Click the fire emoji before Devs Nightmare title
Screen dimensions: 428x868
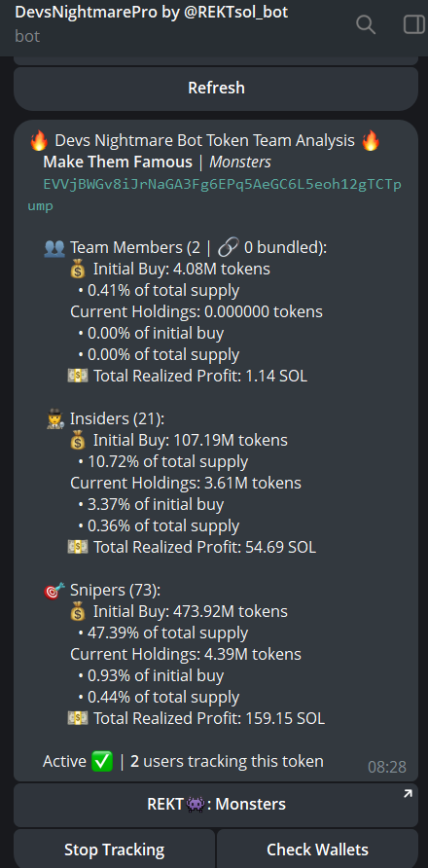point(39,141)
